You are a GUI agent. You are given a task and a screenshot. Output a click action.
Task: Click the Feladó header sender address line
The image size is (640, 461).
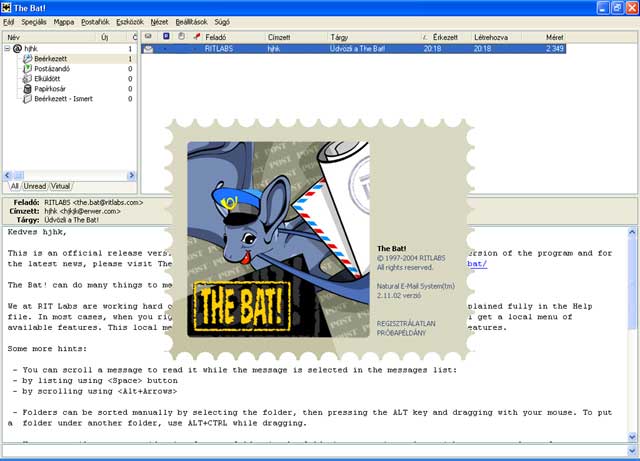coord(93,203)
